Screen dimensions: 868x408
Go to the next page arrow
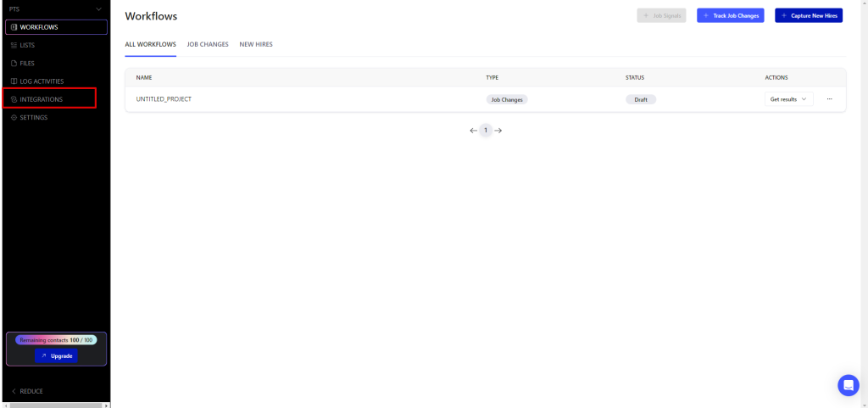pos(498,131)
